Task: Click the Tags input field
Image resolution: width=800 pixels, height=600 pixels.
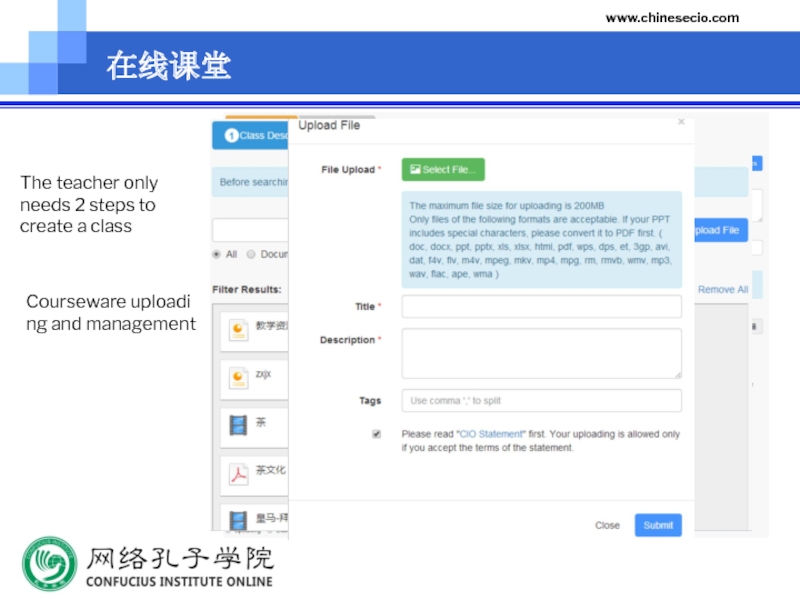Action: (541, 401)
